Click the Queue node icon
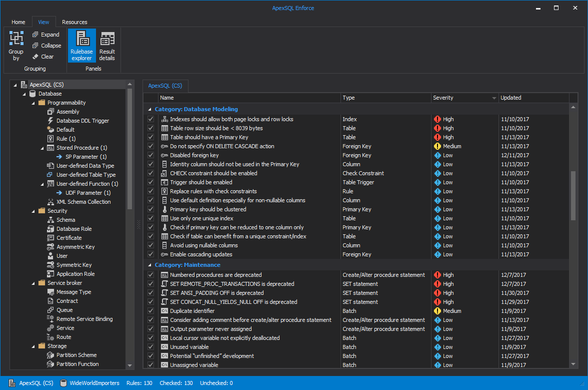The image size is (588, 390). pyautogui.click(x=50, y=310)
